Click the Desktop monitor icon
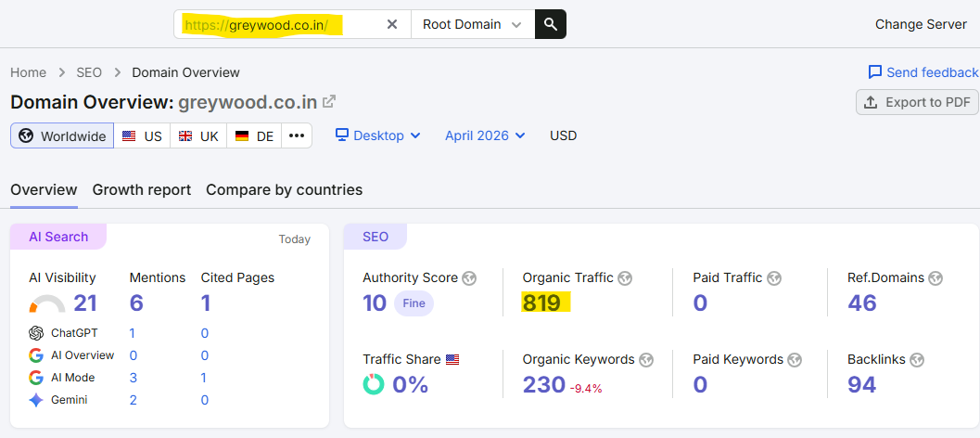980x438 pixels. [342, 135]
